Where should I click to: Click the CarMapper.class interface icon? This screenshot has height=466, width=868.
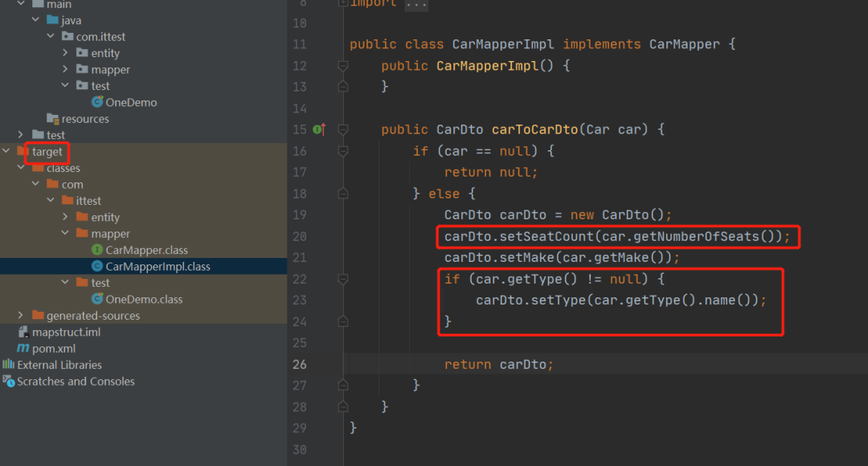pyautogui.click(x=97, y=250)
